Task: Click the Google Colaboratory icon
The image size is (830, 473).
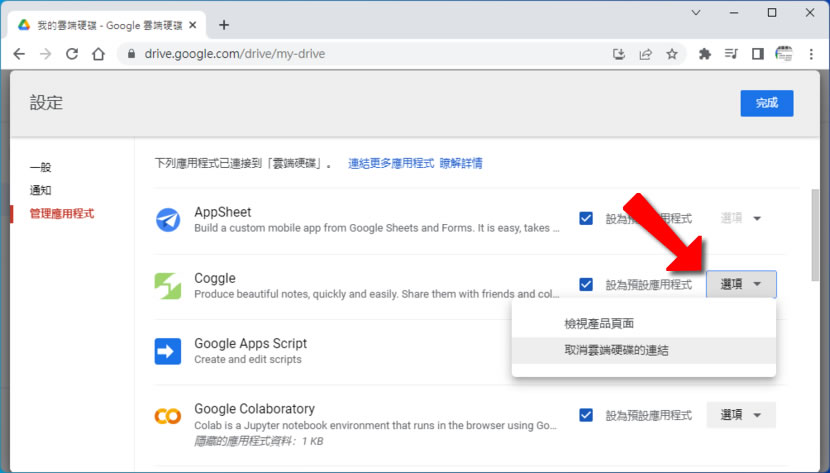Action: [x=168, y=416]
